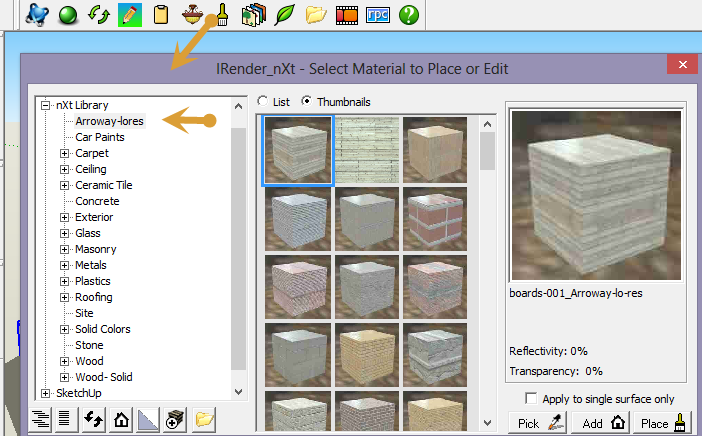Collapse the nXt Library tree node
702x436 pixels.
point(45,105)
